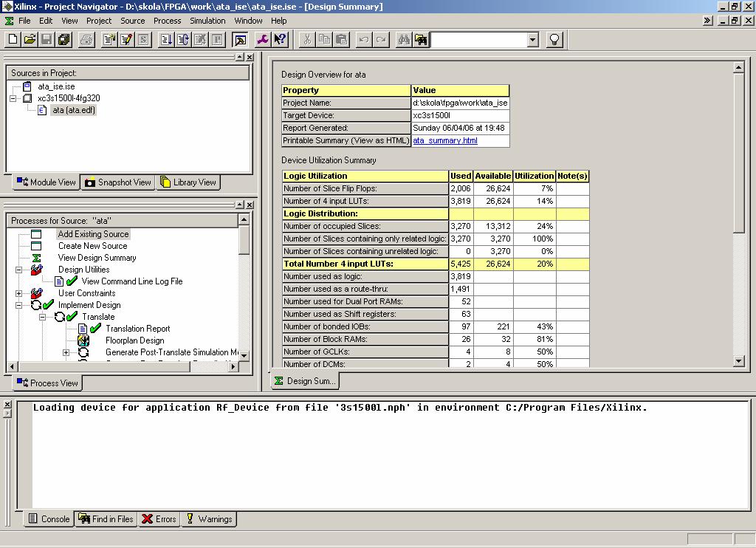Click the wrench properties toolbar icon
756x548 pixels.
[x=262, y=40]
